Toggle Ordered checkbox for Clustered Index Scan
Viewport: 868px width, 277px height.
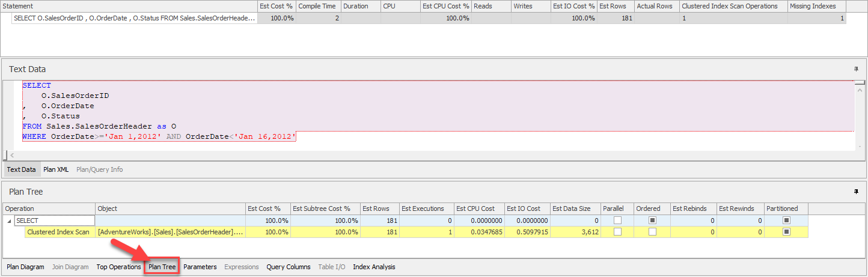(652, 232)
